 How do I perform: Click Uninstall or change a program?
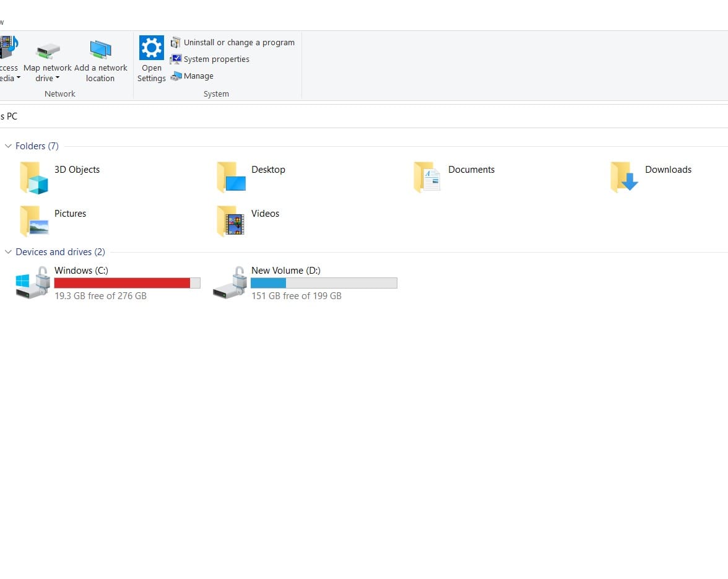(x=238, y=43)
